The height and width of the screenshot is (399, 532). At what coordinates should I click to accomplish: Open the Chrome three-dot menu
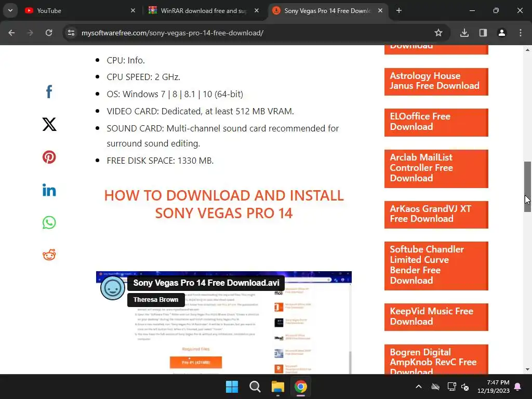click(521, 33)
